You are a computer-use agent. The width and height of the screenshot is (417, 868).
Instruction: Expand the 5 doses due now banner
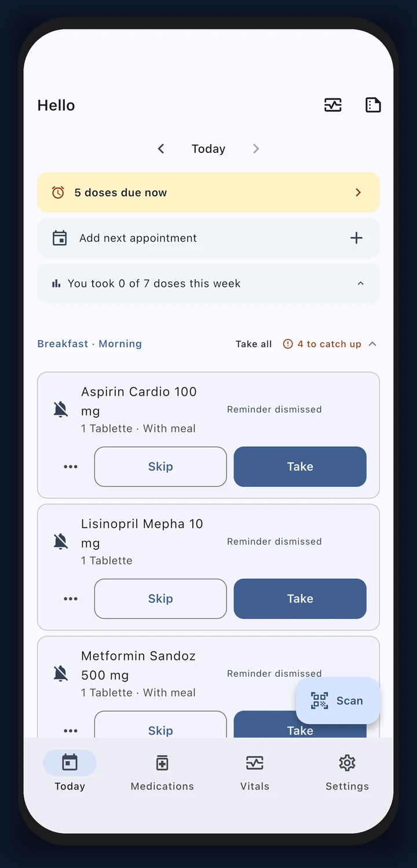coord(209,192)
